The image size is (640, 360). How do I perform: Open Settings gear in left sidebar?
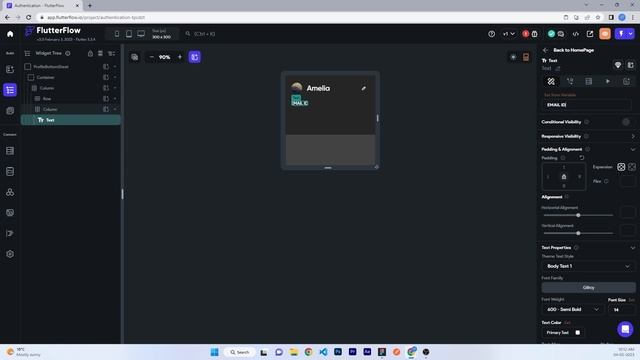[x=10, y=254]
